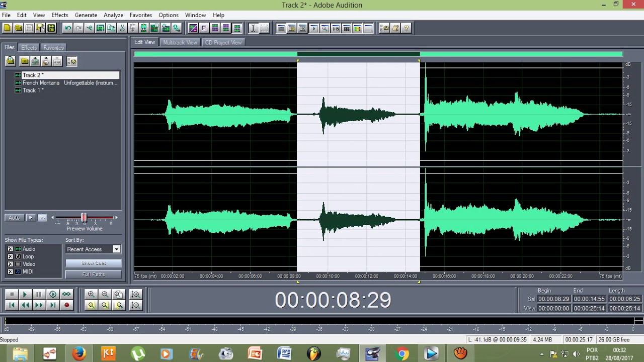
Task: Select the French Montana Unforgettable file entry
Action: pos(66,83)
